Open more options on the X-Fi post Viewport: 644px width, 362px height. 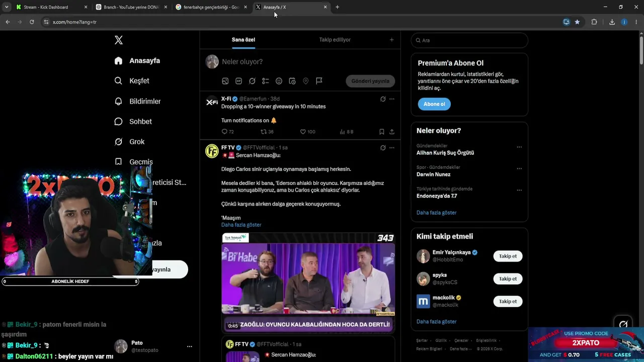click(392, 99)
